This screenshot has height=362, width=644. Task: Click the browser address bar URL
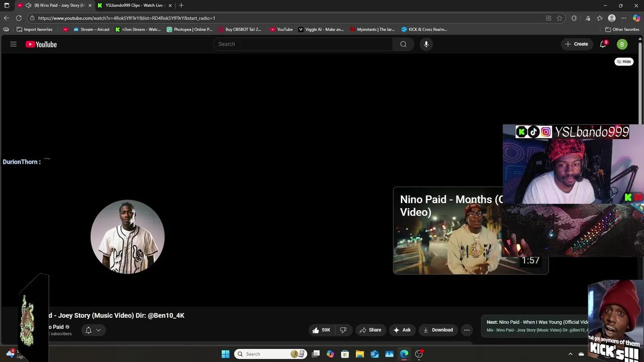126,18
